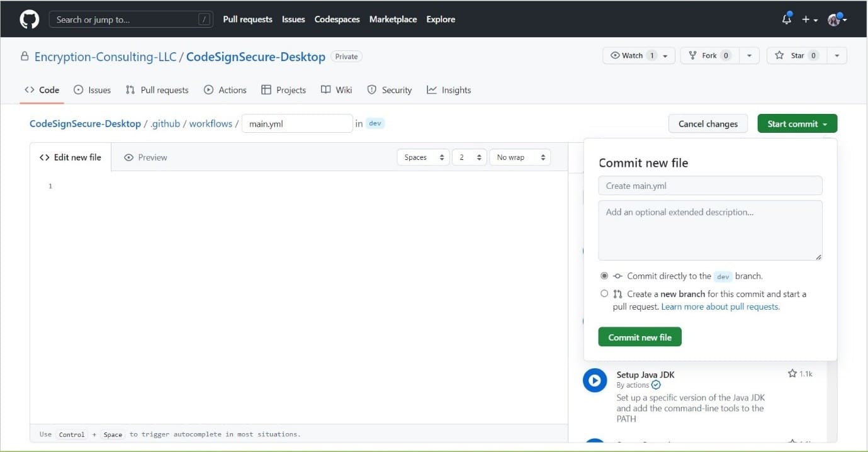The height and width of the screenshot is (452, 868).
Task: Switch to the Code repository tab
Action: point(42,90)
